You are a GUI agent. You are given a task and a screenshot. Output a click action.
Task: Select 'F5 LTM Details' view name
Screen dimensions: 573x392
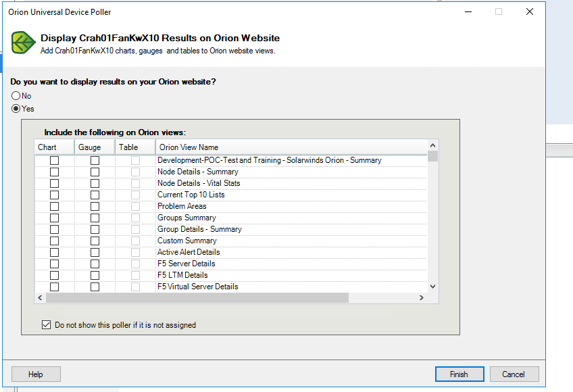tap(182, 275)
